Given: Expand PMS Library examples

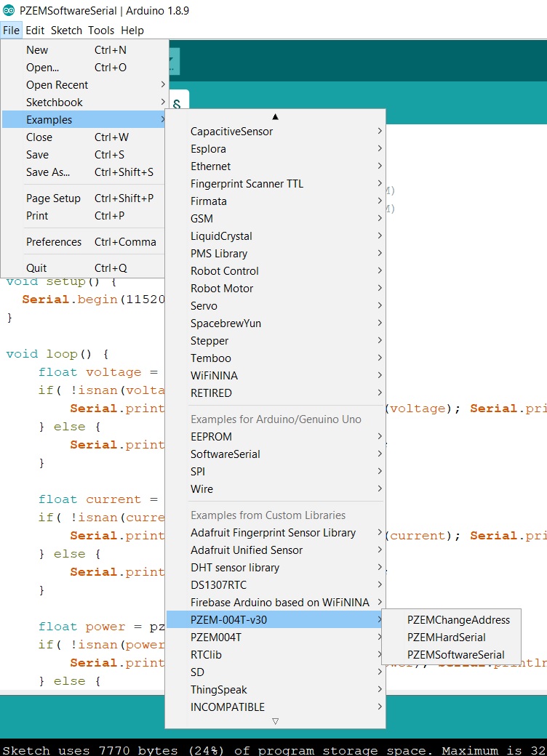Looking at the screenshot, I should click(276, 254).
